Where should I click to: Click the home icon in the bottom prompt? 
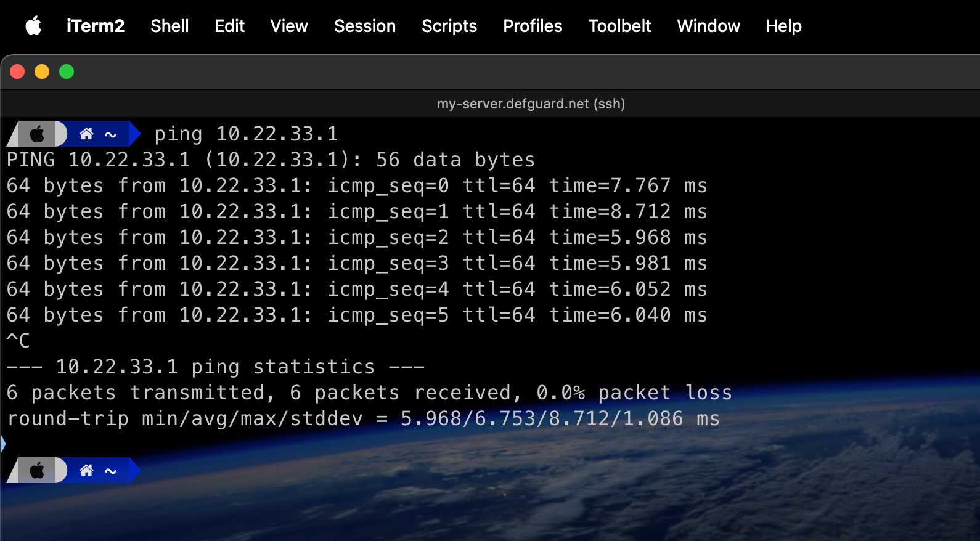point(86,471)
